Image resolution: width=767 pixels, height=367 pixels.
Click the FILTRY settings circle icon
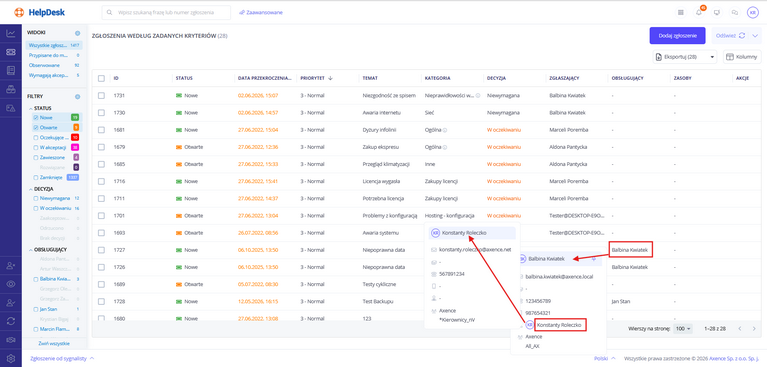tap(77, 97)
